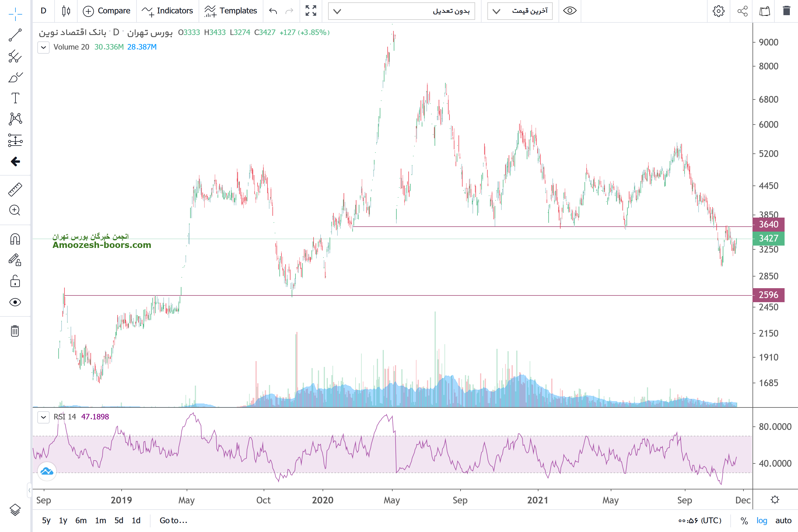
Task: Click the share chart icon
Action: [x=742, y=11]
